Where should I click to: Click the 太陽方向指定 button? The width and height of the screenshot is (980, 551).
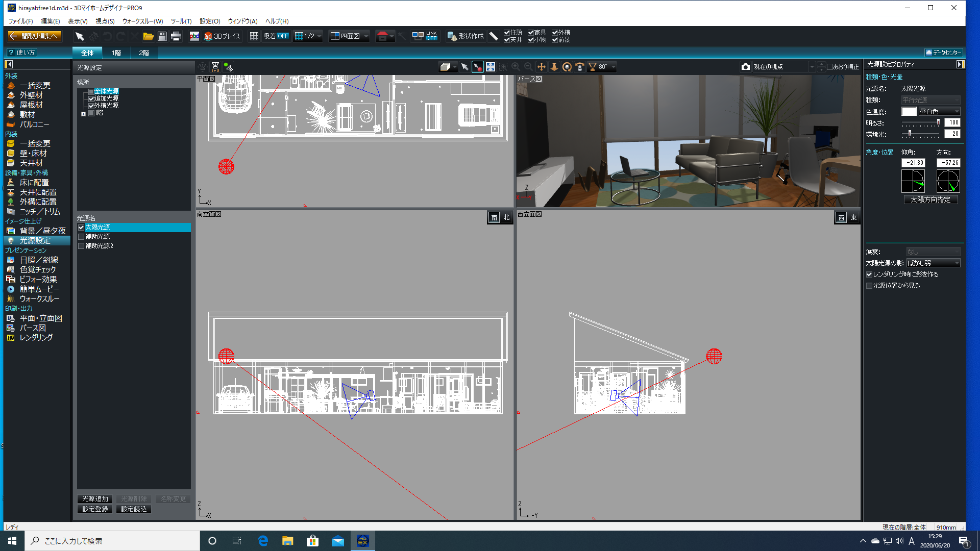pyautogui.click(x=930, y=200)
